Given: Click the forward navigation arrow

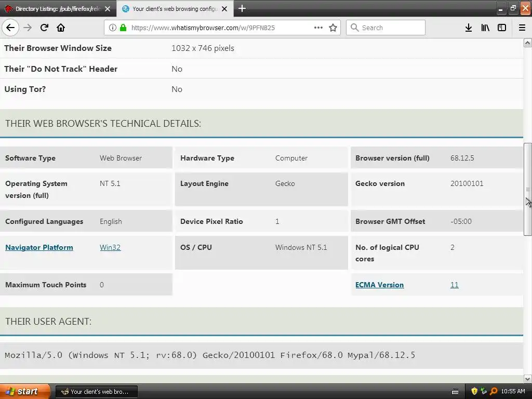Looking at the screenshot, I should point(28,28).
